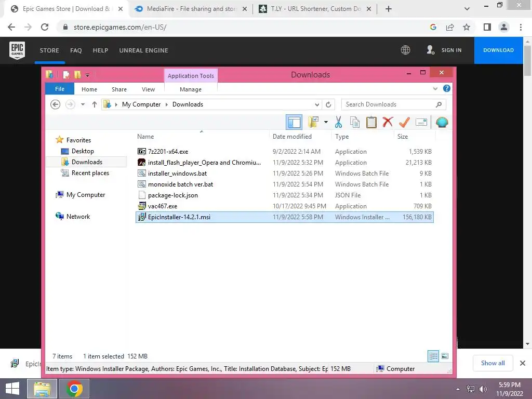The height and width of the screenshot is (399, 532).
Task: Open the Home ribbon tab
Action: coord(89,89)
